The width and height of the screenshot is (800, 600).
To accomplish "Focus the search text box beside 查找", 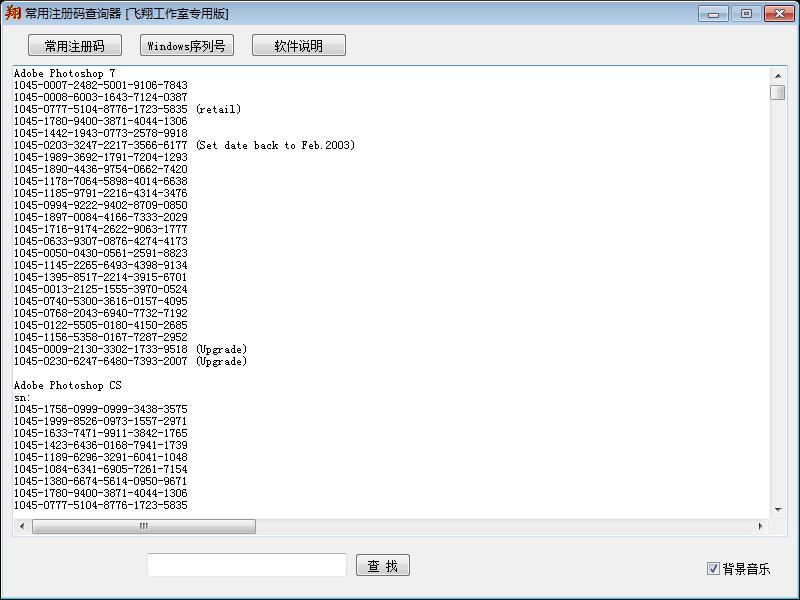I will point(246,565).
